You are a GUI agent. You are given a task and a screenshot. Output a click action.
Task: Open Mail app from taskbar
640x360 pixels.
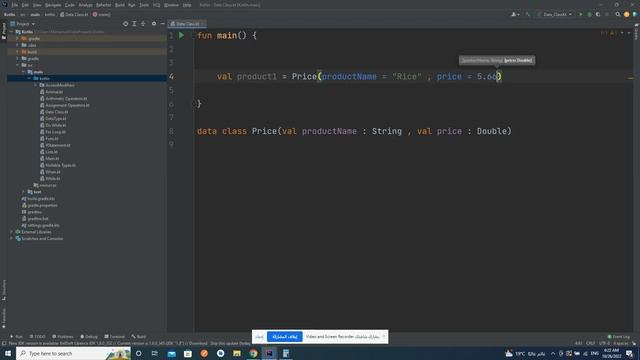point(171,353)
